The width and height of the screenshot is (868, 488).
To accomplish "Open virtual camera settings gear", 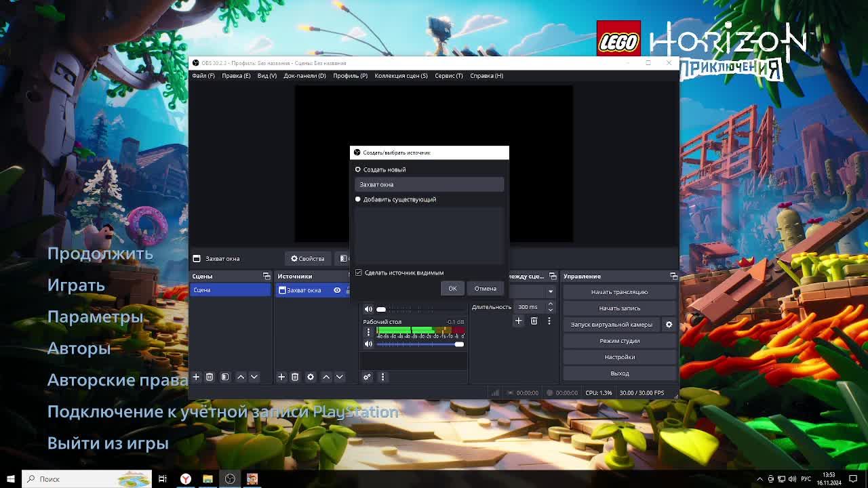I will tap(669, 325).
